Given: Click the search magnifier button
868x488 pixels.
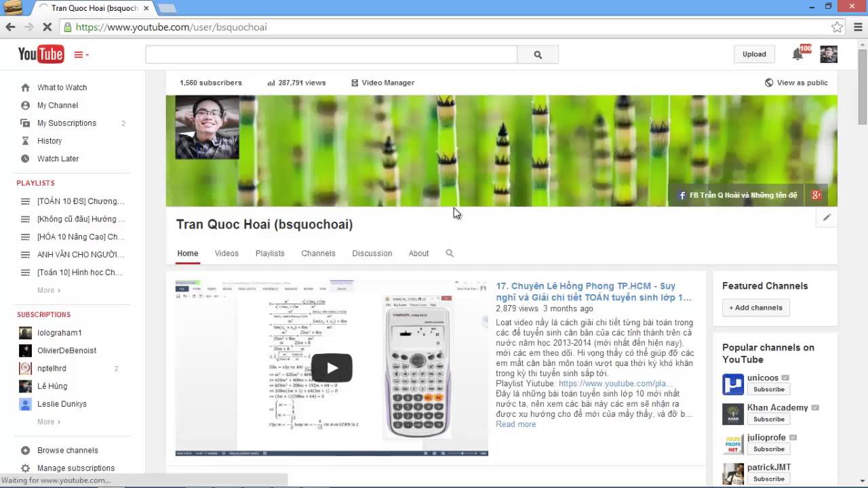Looking at the screenshot, I should (x=538, y=55).
